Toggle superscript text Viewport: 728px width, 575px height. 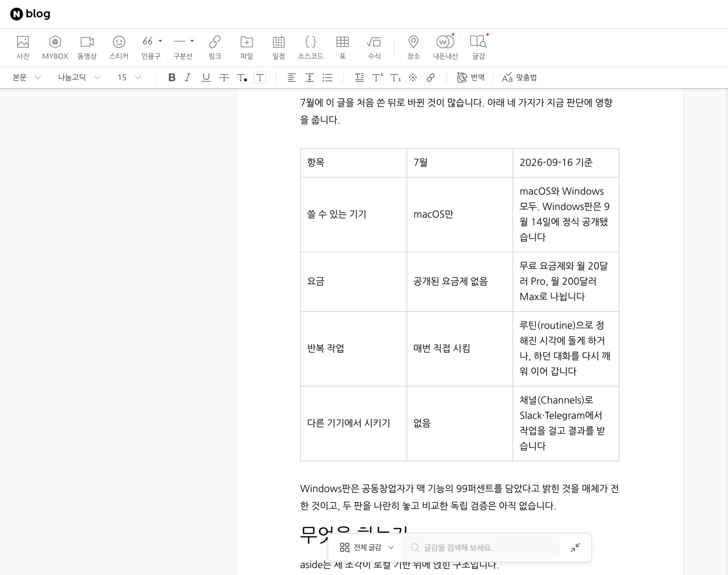click(378, 78)
